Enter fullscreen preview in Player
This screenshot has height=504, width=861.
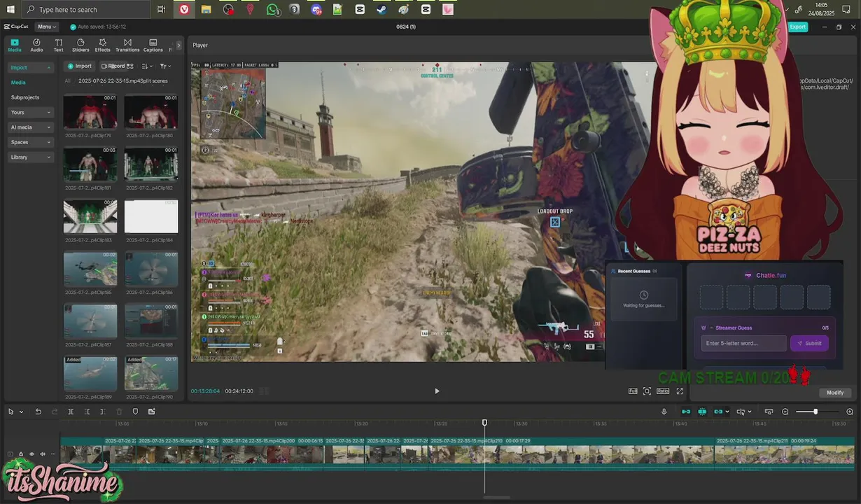coord(680,391)
